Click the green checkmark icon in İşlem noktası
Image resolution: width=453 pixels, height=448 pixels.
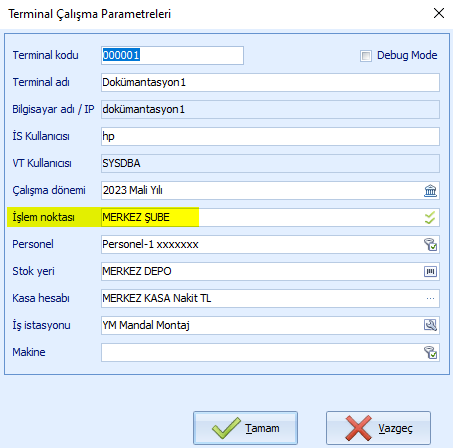tap(430, 218)
